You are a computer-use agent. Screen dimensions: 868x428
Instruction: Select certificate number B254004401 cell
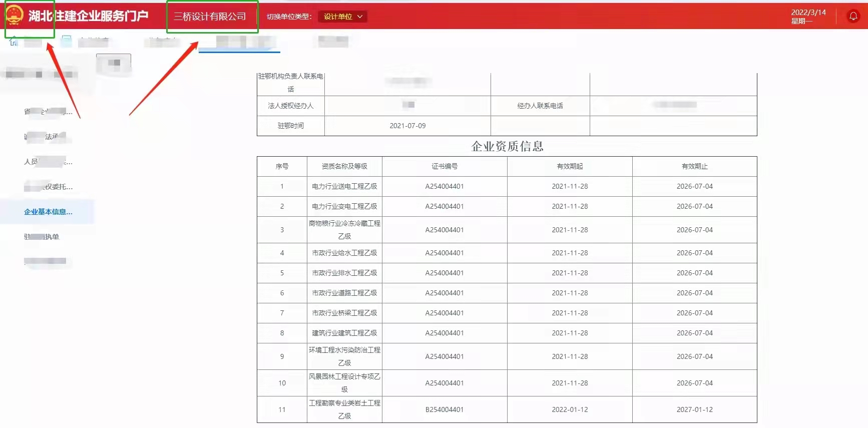445,409
